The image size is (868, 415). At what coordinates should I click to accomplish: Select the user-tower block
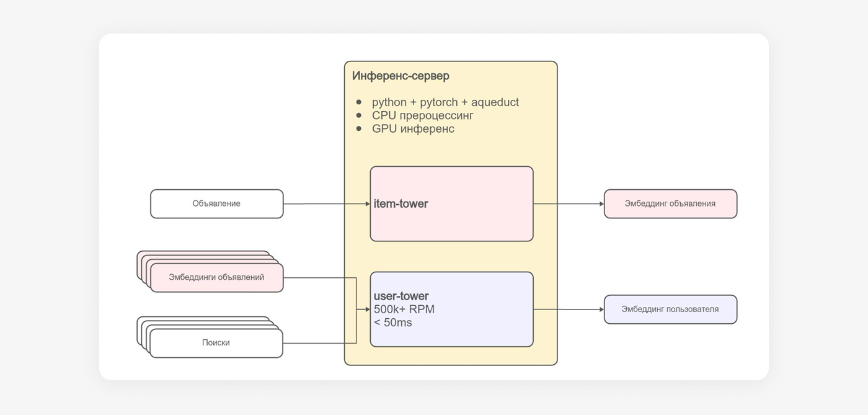point(451,308)
